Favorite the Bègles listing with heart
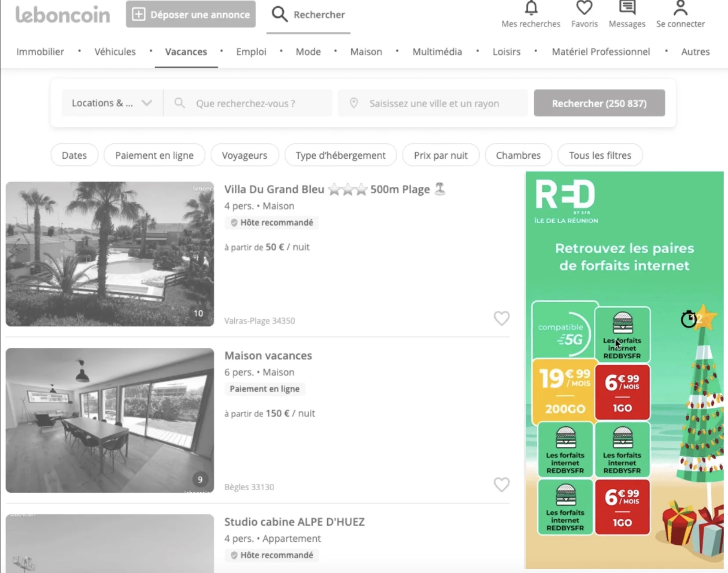Image resolution: width=728 pixels, height=573 pixels. click(501, 484)
